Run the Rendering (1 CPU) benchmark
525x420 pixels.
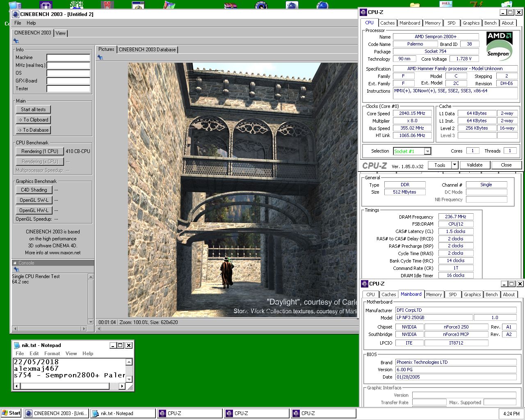(40, 151)
